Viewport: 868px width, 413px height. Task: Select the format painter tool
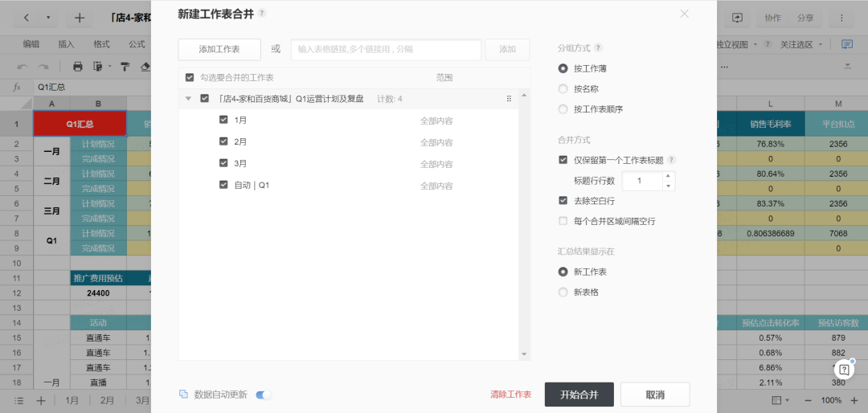(x=125, y=67)
